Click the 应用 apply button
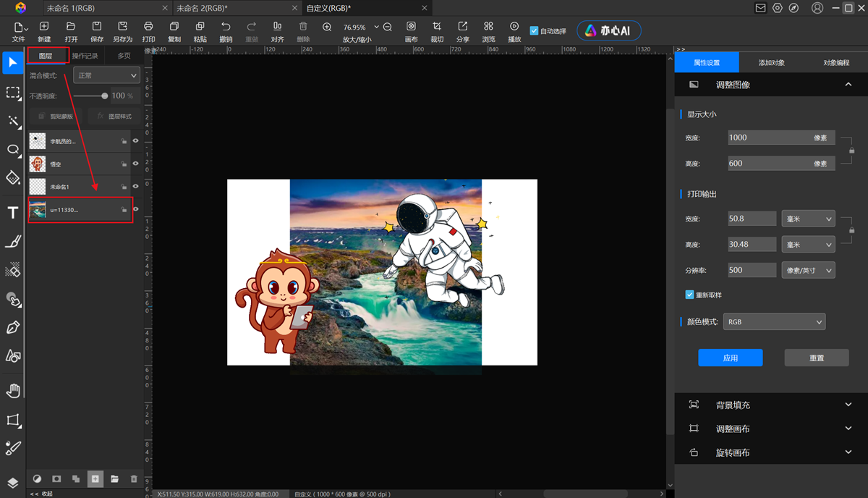 (730, 358)
